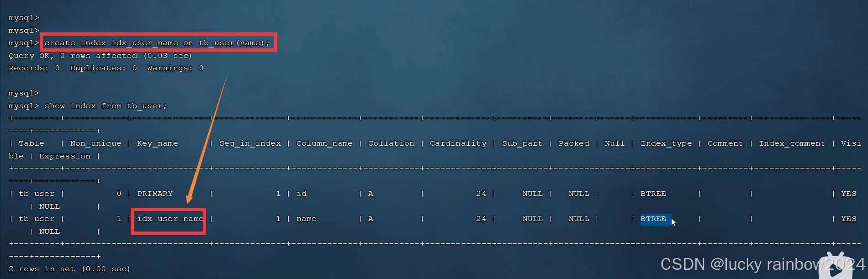
Task: Click the 'idx_user_name' key name cell
Action: click(170, 219)
